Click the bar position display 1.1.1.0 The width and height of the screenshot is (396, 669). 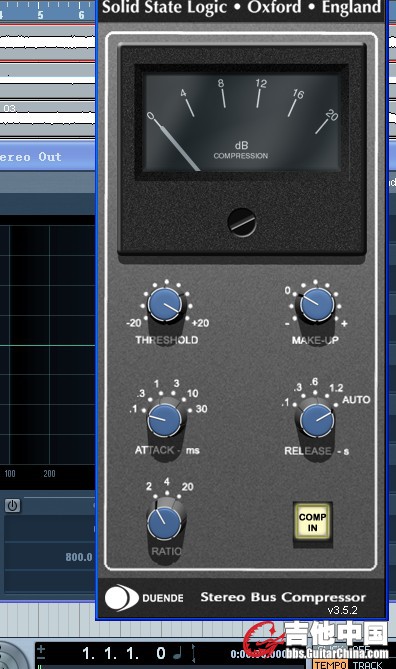click(x=124, y=653)
